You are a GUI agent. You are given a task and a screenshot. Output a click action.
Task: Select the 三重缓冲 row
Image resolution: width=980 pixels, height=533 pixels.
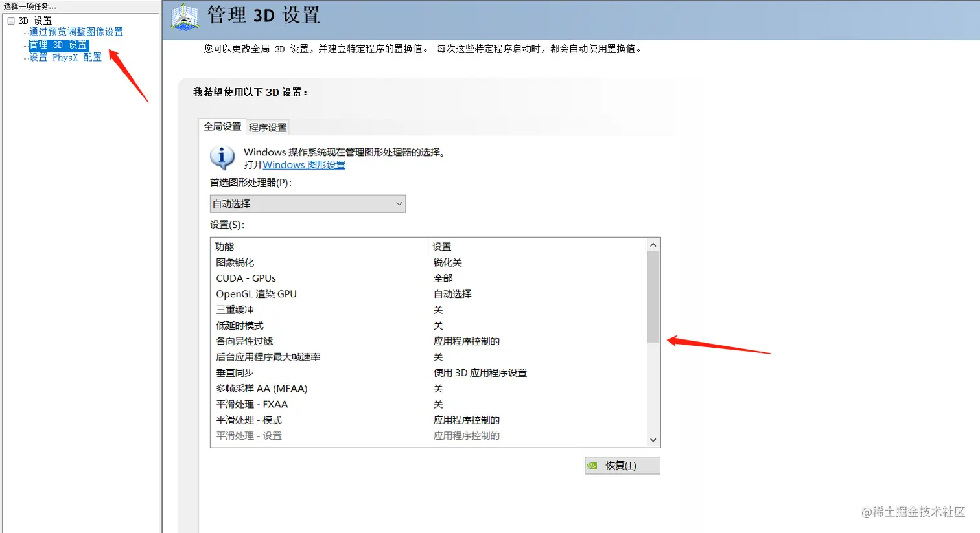pos(428,310)
